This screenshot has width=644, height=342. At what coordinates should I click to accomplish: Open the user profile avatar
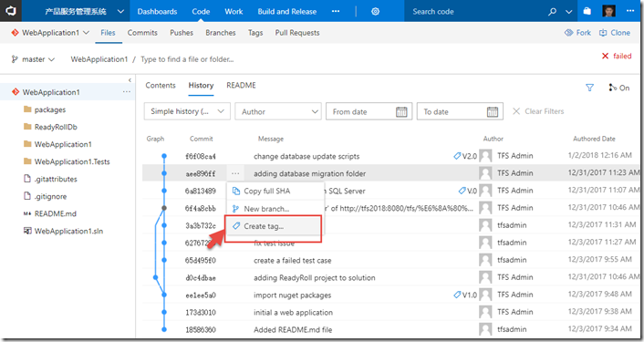608,11
